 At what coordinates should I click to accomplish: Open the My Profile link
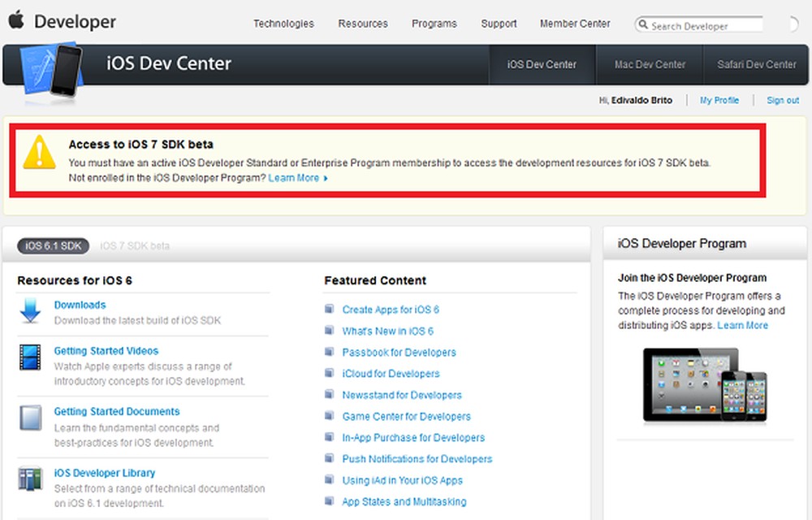point(719,100)
